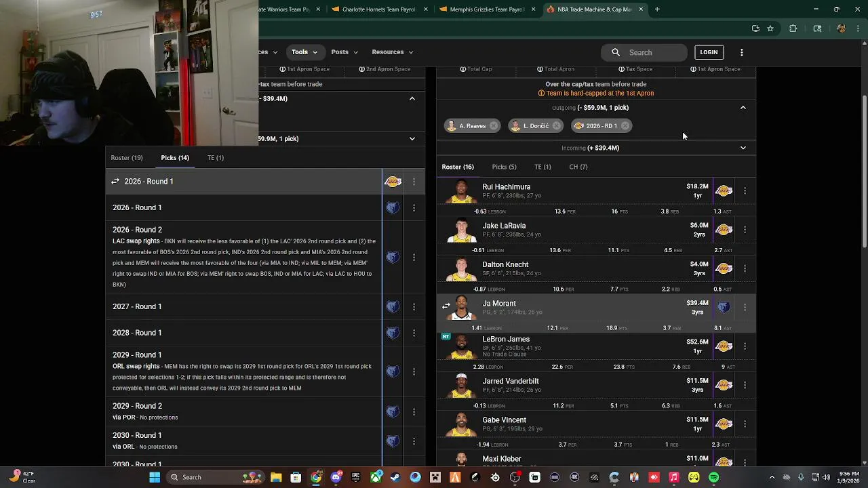Collapse the left team outgoing section

pyautogui.click(x=412, y=99)
